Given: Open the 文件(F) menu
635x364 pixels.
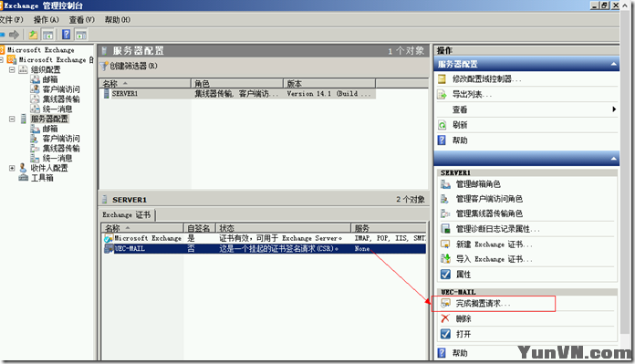Looking at the screenshot, I should (x=11, y=19).
